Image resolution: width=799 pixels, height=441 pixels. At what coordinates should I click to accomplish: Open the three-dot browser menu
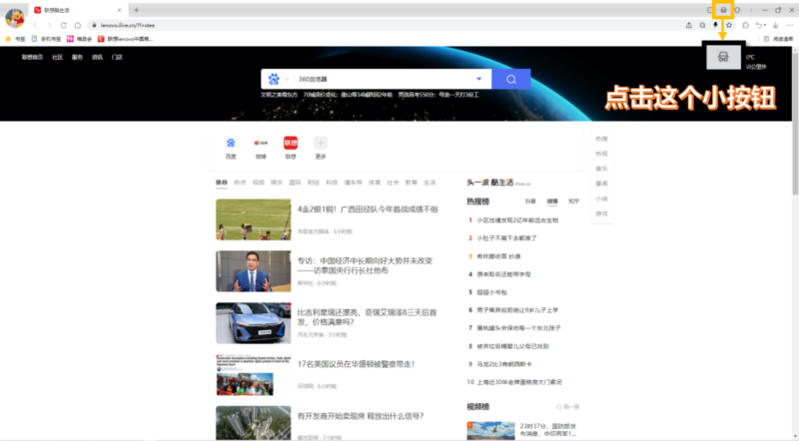coord(789,24)
